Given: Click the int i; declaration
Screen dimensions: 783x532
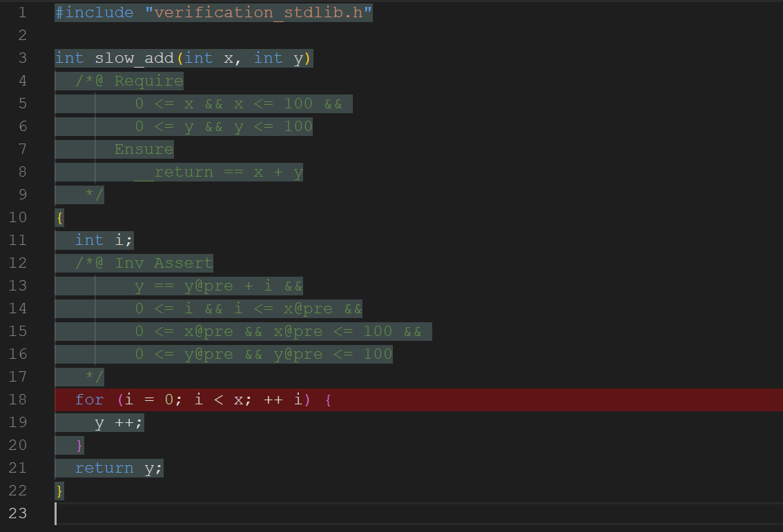Looking at the screenshot, I should point(104,240).
